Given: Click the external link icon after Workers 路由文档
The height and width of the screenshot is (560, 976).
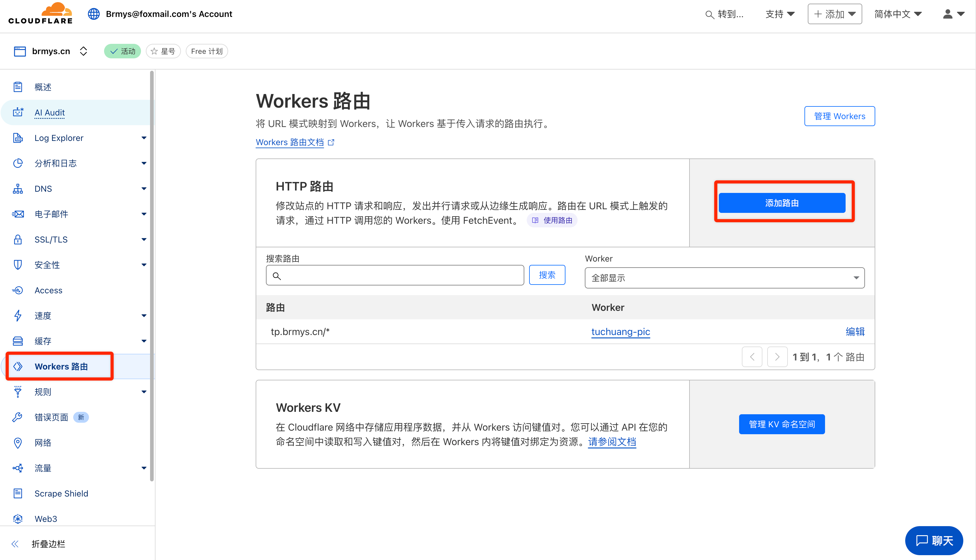Looking at the screenshot, I should tap(331, 142).
